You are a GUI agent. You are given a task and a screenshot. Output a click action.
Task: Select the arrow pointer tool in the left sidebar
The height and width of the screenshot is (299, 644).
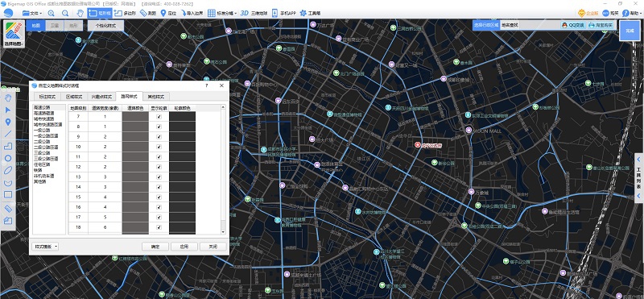(8, 110)
